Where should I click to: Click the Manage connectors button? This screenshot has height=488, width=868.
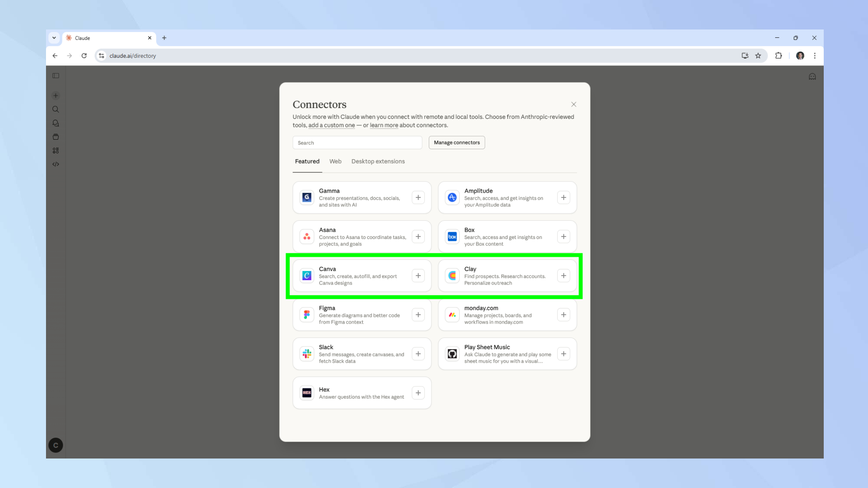pos(457,142)
